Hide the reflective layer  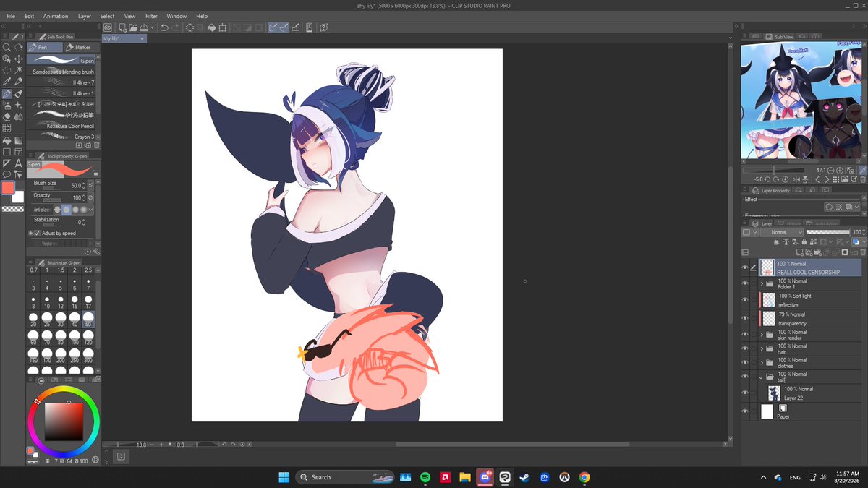[x=744, y=299]
